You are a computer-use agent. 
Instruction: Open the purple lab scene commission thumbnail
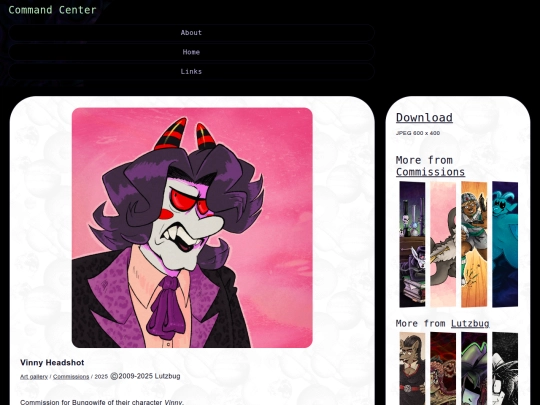(412, 244)
